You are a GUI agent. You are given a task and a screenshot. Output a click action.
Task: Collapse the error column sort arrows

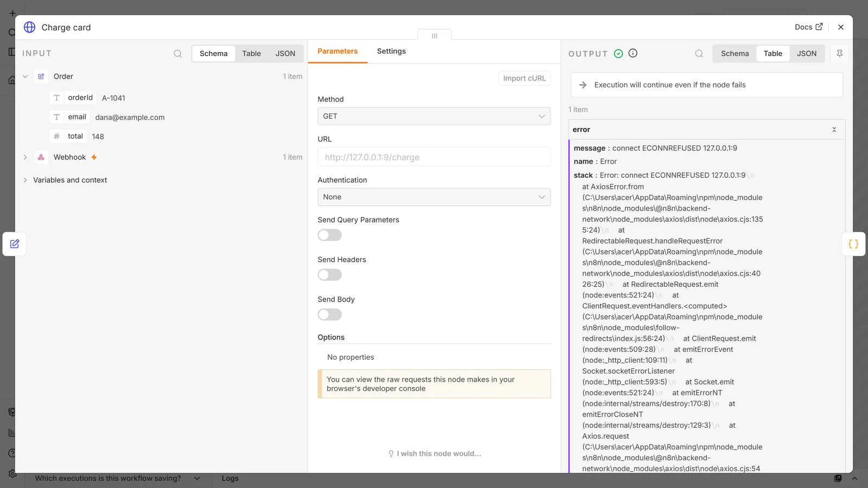coord(834,130)
